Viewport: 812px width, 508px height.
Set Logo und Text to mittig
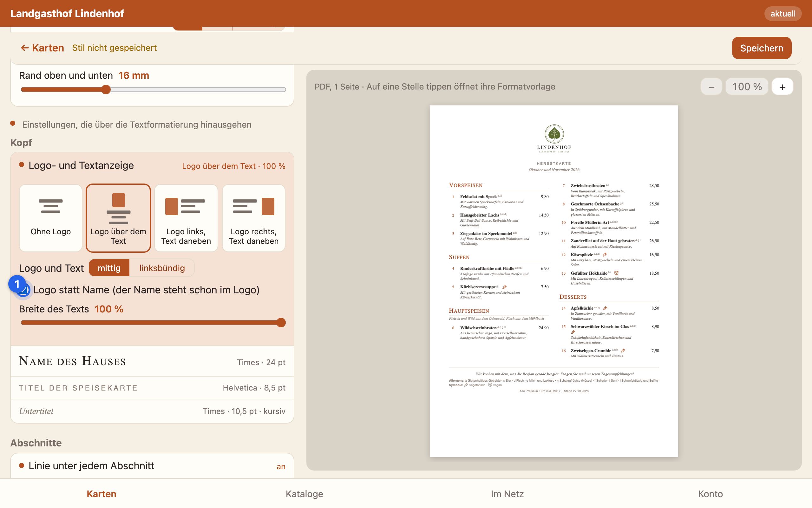109,268
